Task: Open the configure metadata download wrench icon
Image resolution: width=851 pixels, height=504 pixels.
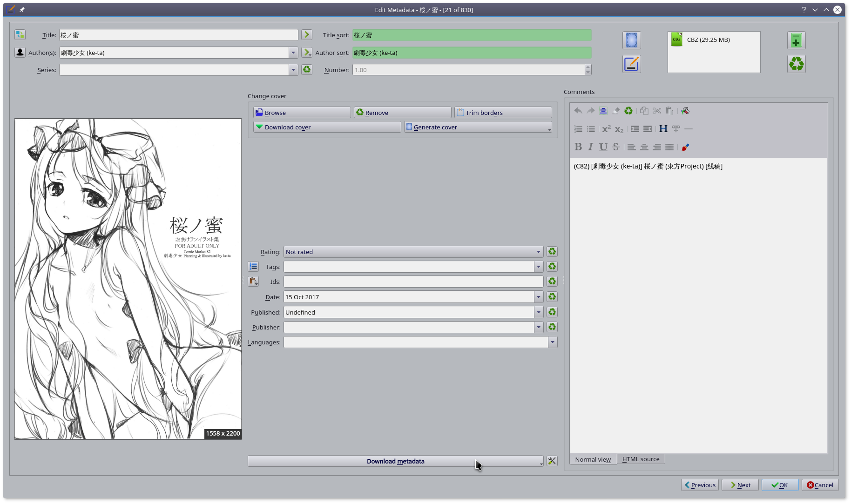Action: point(552,461)
